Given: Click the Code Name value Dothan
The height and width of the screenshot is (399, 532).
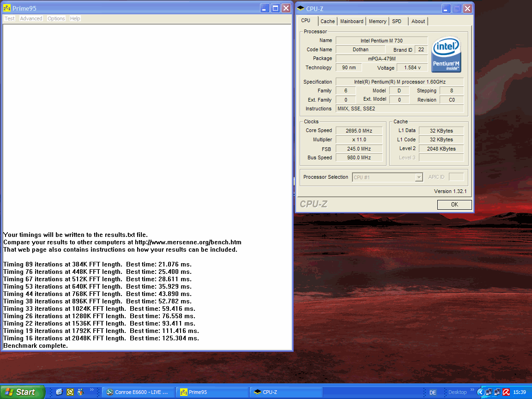Looking at the screenshot, I should coord(360,49).
